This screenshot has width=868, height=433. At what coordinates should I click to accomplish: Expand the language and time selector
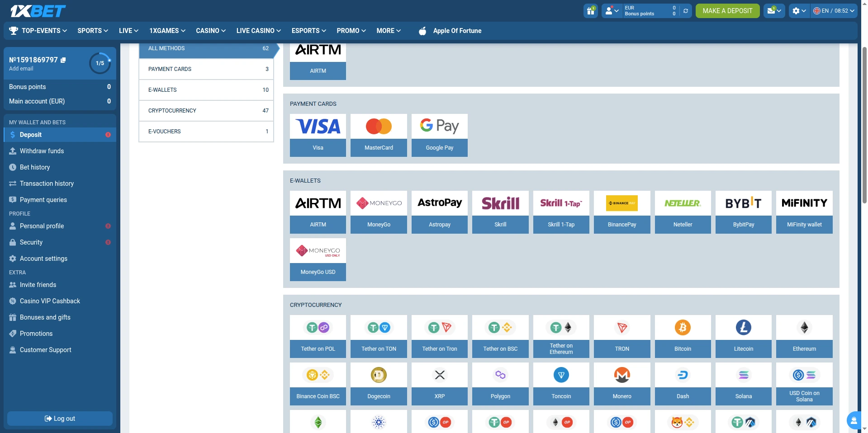click(x=834, y=11)
